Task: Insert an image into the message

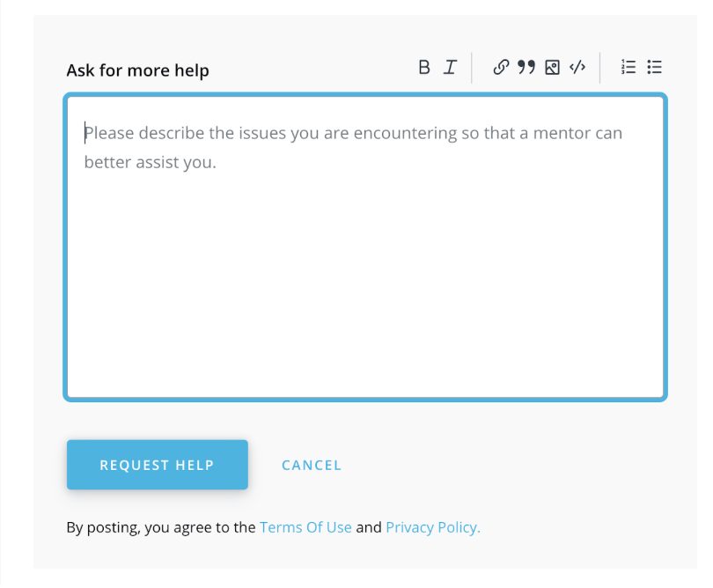Action: click(552, 67)
